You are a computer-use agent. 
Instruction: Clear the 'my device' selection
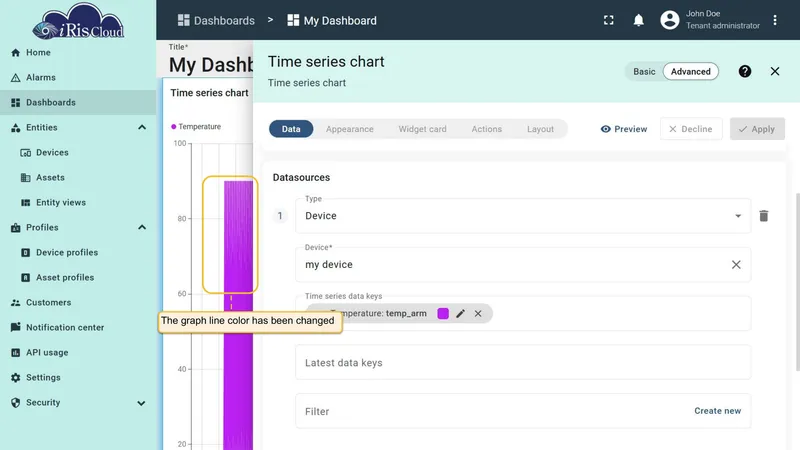coord(736,265)
